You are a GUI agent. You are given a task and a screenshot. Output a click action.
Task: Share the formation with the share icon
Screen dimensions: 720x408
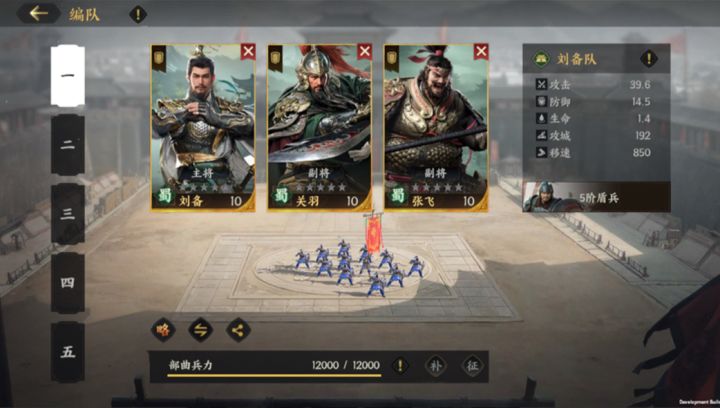(x=238, y=330)
